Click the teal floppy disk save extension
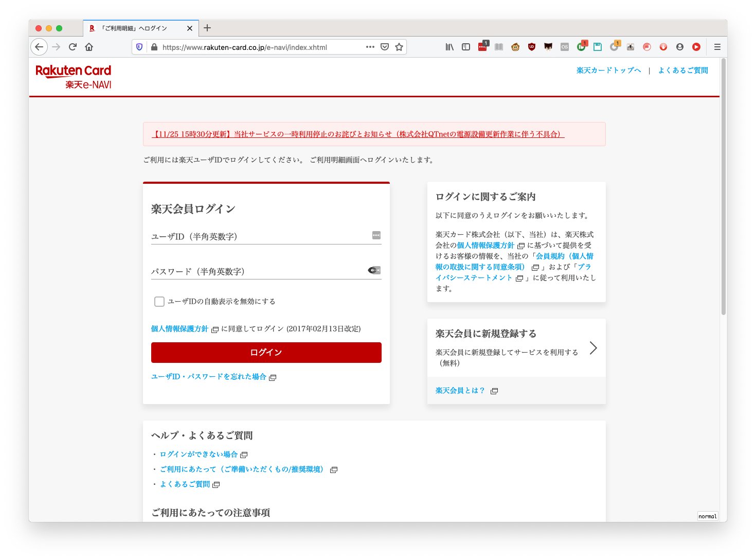756x560 pixels. [598, 47]
